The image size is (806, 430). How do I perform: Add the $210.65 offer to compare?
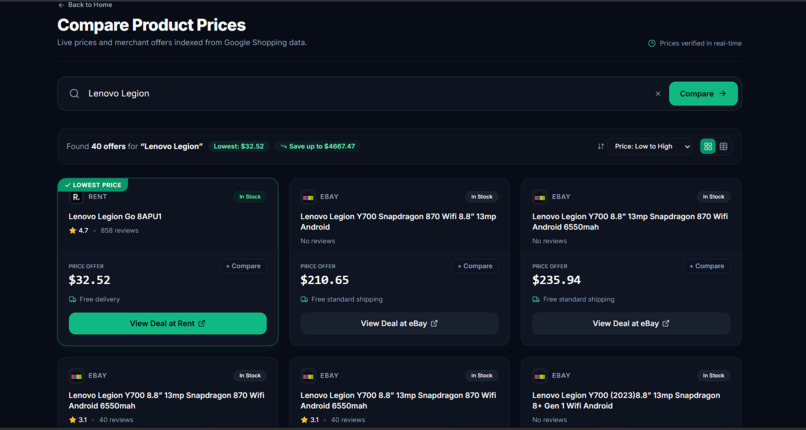[475, 266]
